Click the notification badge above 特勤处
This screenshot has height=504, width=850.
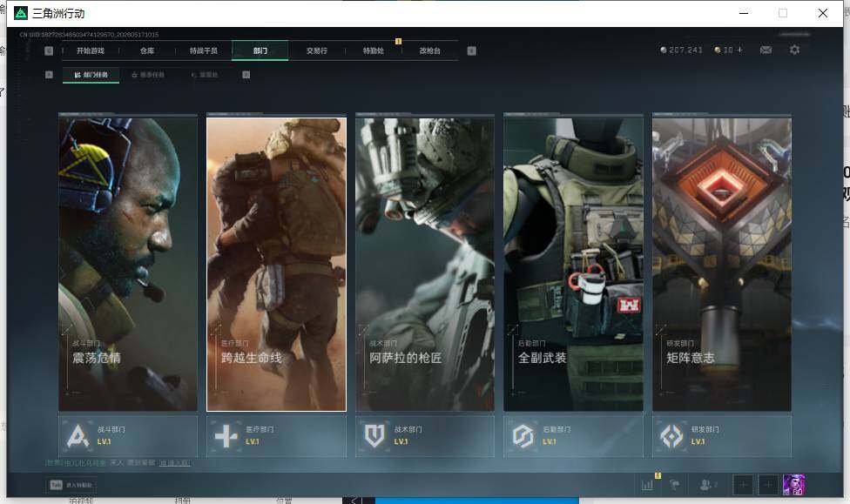click(399, 41)
